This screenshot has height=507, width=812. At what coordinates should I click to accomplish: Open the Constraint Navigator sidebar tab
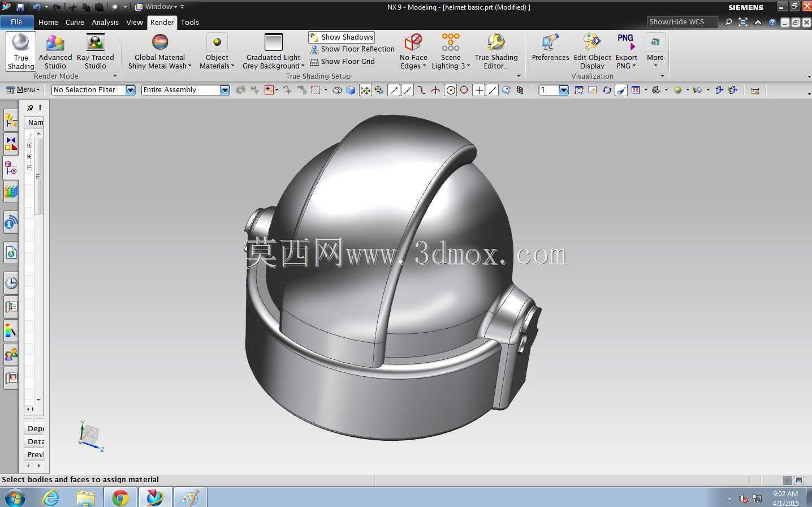[11, 144]
